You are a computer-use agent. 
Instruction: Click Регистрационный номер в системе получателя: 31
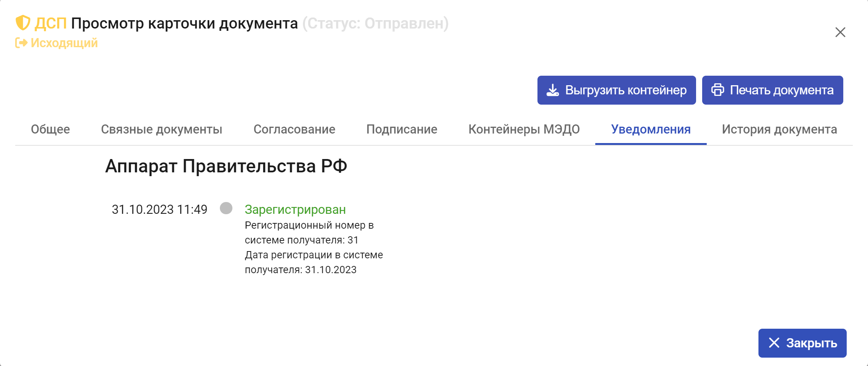tap(309, 232)
